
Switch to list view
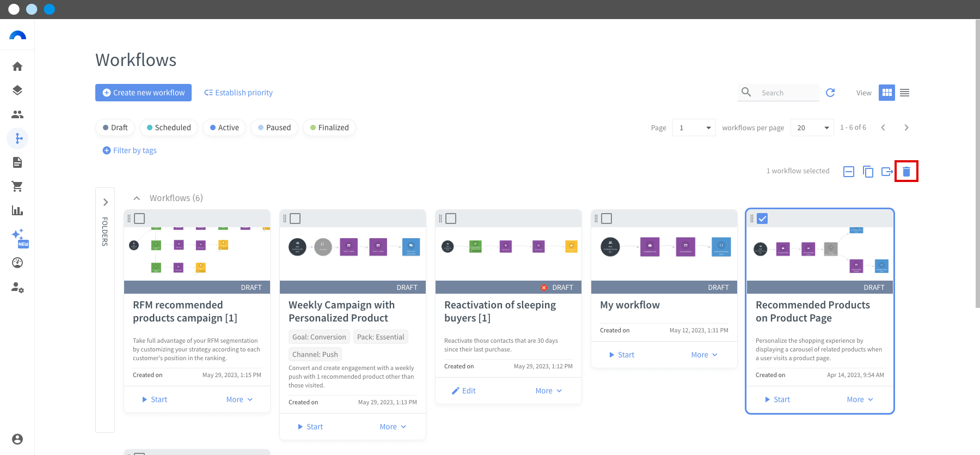click(905, 93)
